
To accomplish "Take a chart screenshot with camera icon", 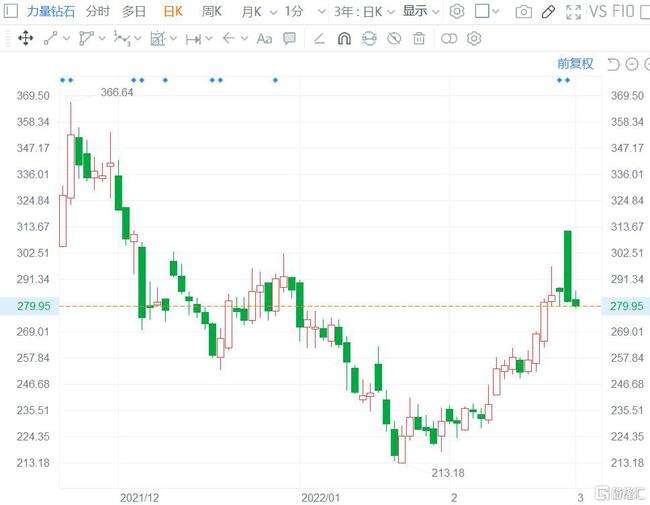I will [x=523, y=12].
